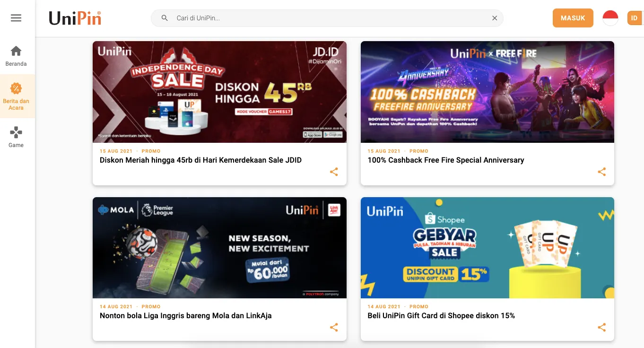Screen dimensions: 644x348
Task: Open the ID language dropdown
Action: coord(634,18)
